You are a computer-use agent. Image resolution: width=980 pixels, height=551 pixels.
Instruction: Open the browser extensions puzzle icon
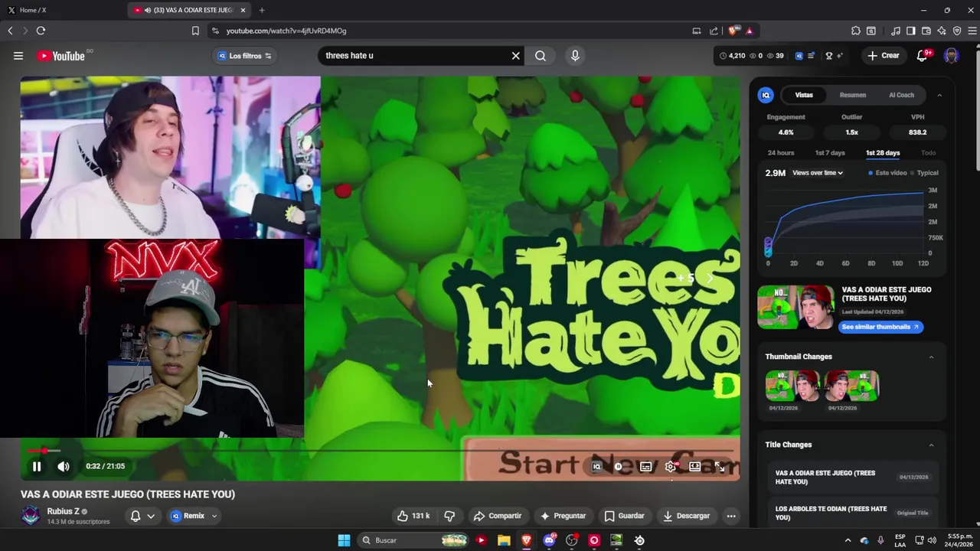[x=856, y=31]
